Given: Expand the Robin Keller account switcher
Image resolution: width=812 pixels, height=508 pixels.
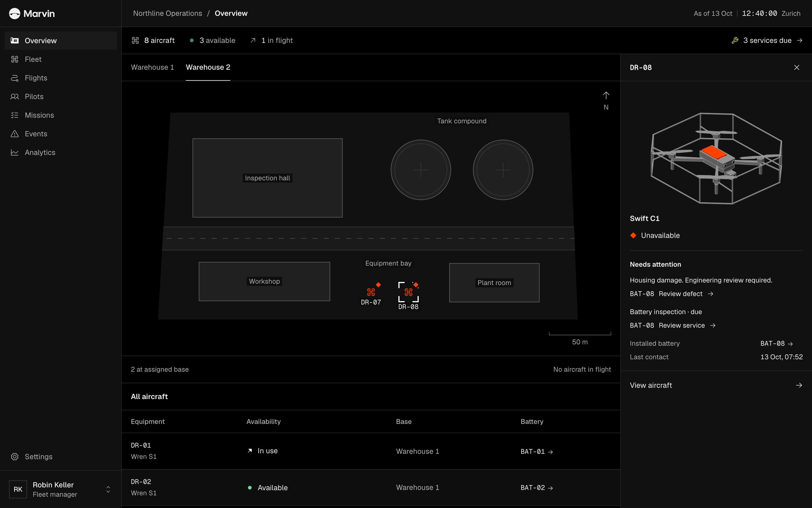Looking at the screenshot, I should (x=108, y=490).
